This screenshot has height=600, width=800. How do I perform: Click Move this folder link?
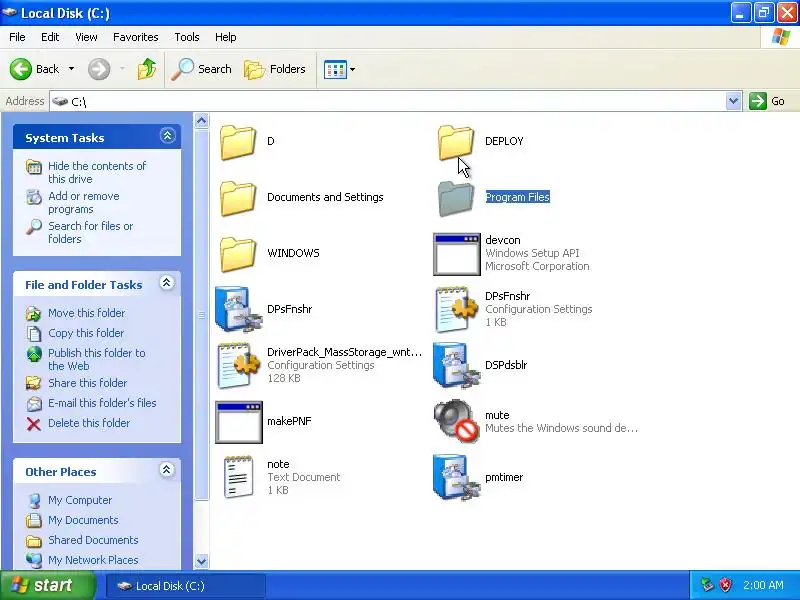(86, 313)
